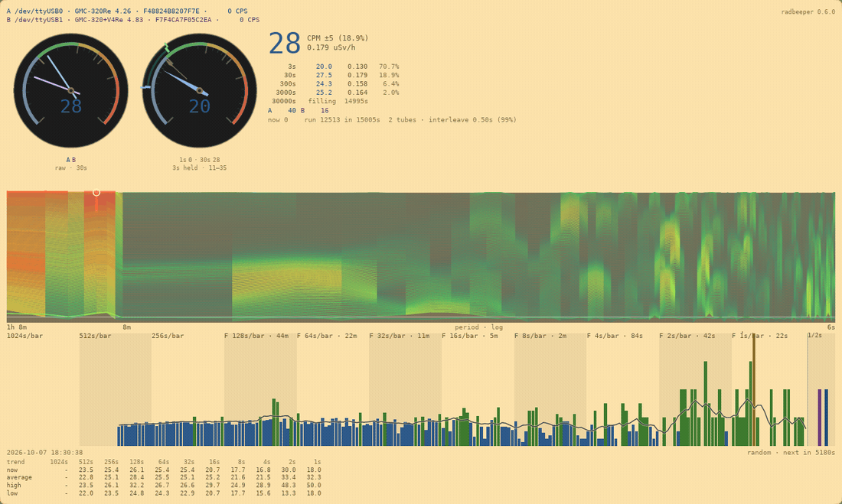Select the 'F 4s/bar · 84s' label
Image resolution: width=842 pixels, height=504 pixels.
[x=615, y=336]
